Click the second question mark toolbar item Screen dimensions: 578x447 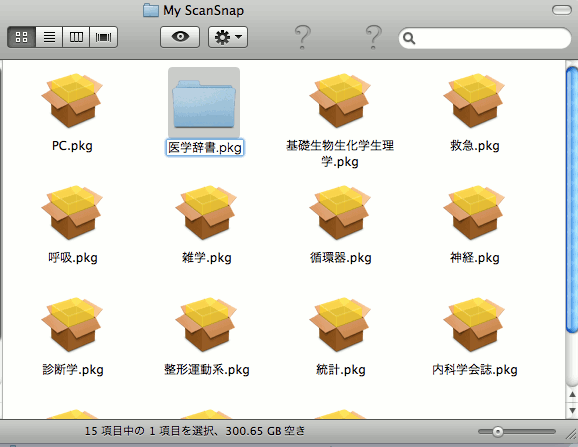pos(373,37)
